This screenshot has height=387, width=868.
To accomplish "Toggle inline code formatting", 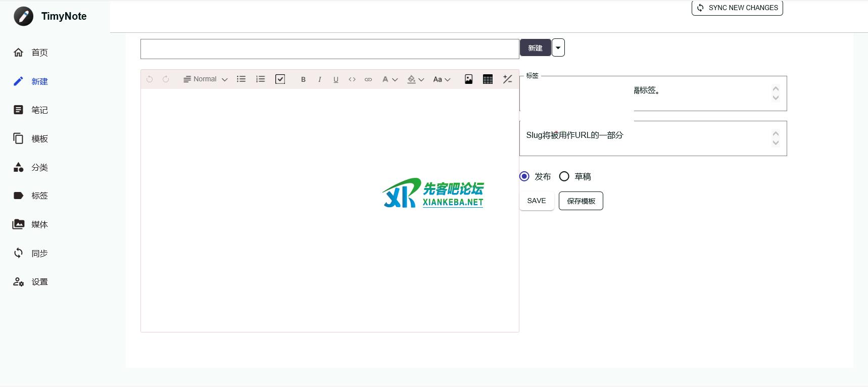I will point(352,79).
